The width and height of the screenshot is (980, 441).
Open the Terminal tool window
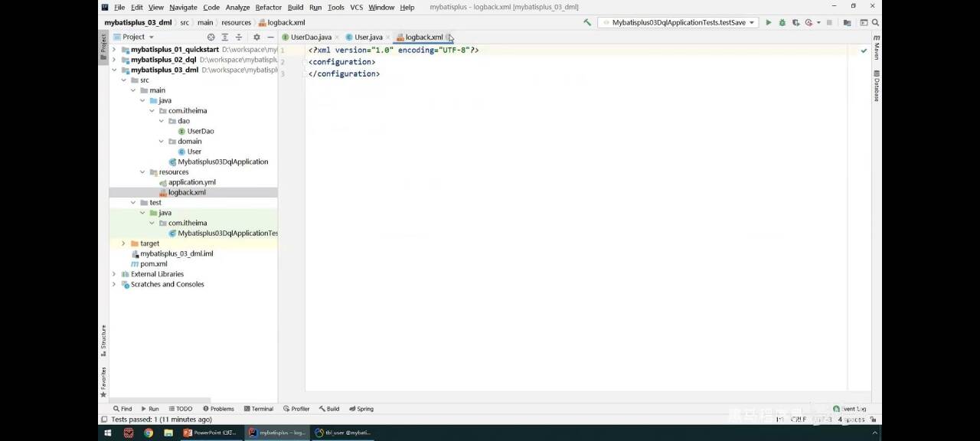pyautogui.click(x=257, y=409)
